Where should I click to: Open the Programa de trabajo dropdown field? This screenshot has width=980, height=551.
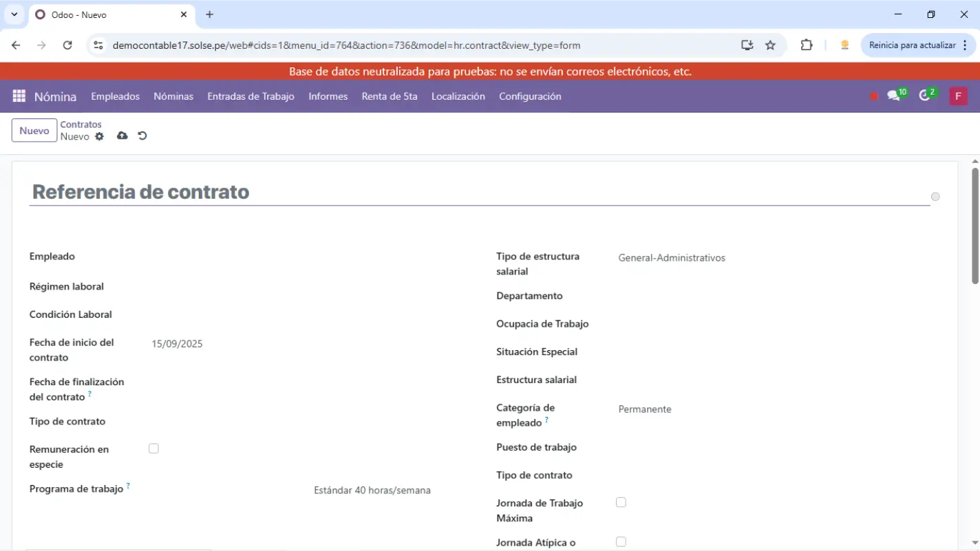point(372,490)
